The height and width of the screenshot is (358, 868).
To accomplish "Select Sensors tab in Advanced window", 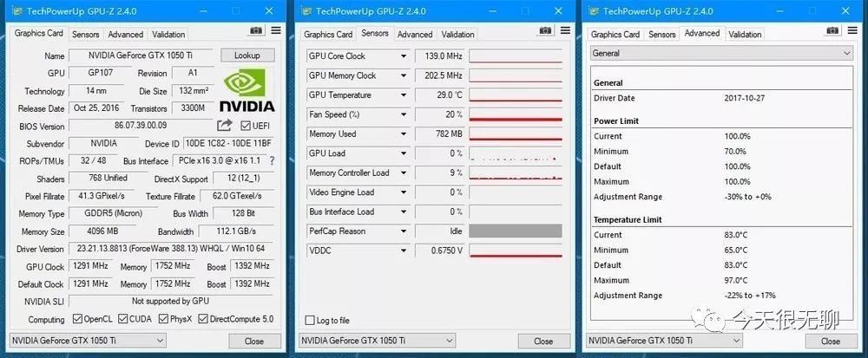I will tap(662, 35).
